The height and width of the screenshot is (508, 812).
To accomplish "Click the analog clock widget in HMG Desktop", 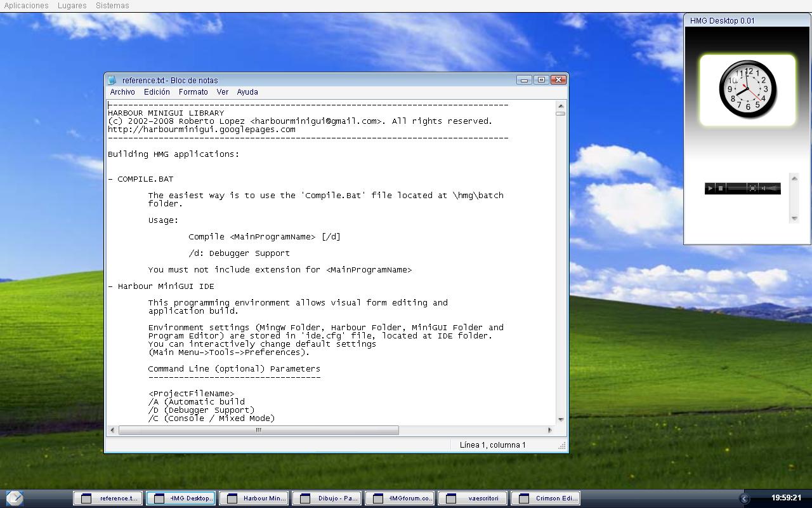I will tap(747, 89).
